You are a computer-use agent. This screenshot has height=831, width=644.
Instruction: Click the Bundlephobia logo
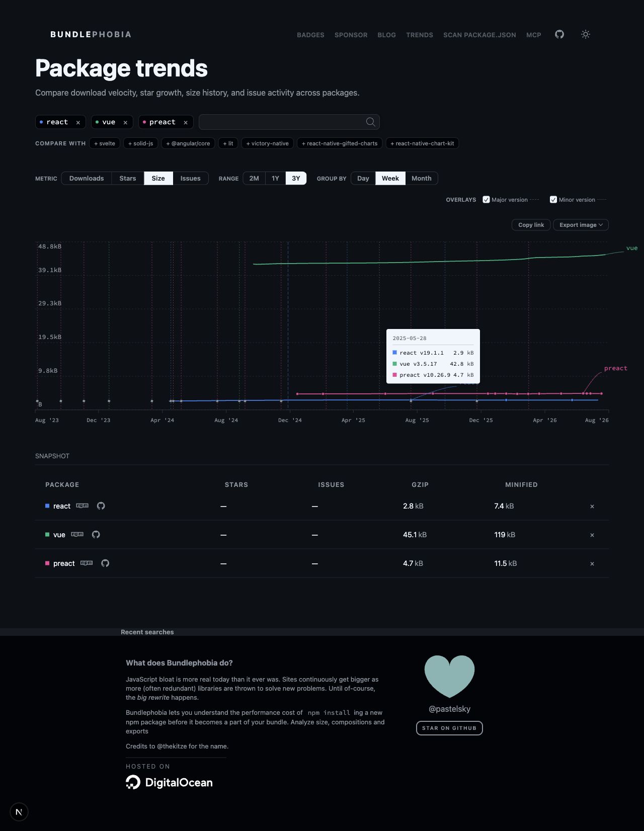[91, 34]
